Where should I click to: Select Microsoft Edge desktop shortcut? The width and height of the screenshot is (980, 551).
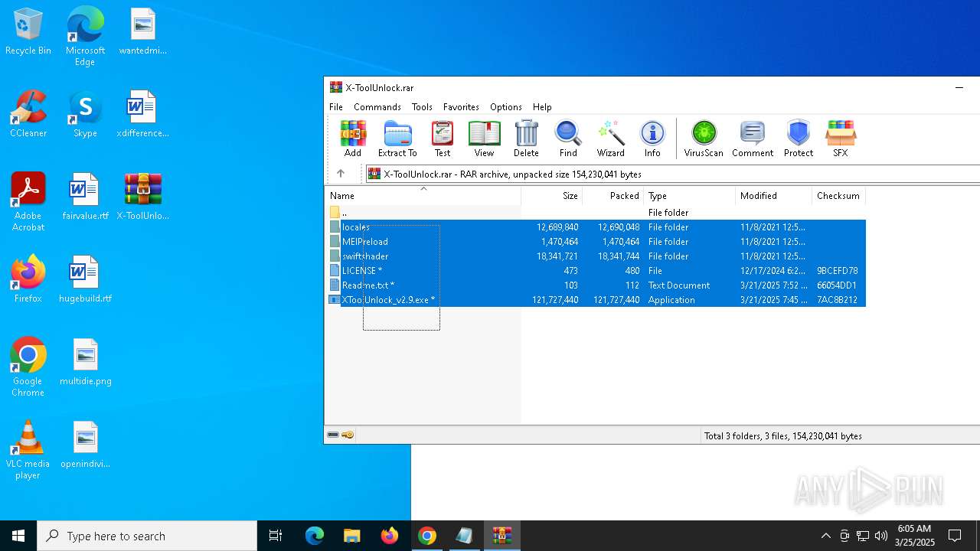85,36
